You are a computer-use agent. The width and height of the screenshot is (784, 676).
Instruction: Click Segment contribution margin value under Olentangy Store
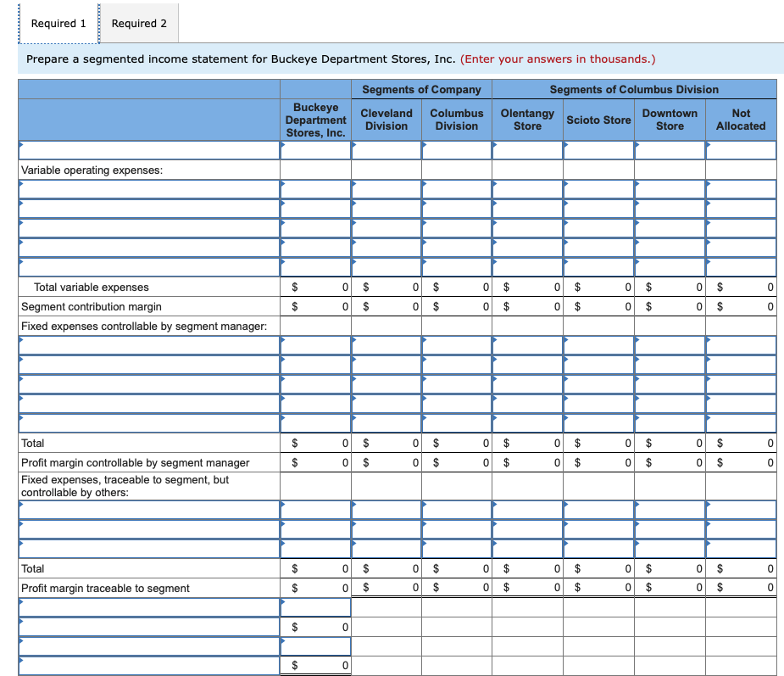pos(527,307)
